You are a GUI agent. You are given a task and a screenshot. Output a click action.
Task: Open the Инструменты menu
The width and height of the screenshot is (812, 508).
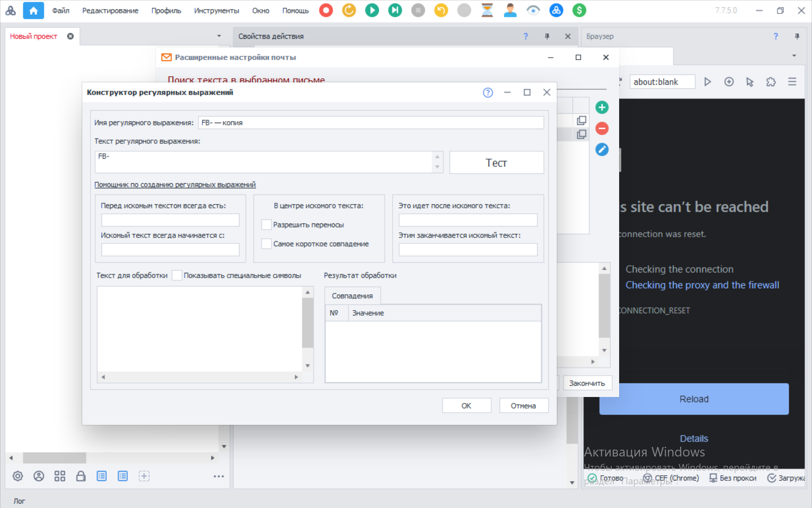216,11
